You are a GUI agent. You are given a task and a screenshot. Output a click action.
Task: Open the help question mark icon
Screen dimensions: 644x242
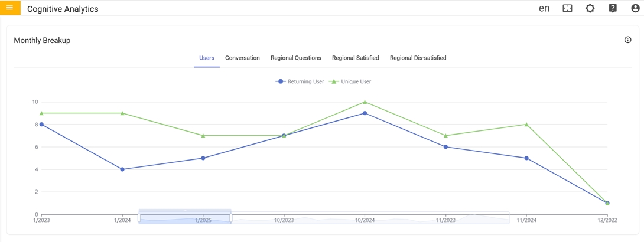(x=613, y=8)
